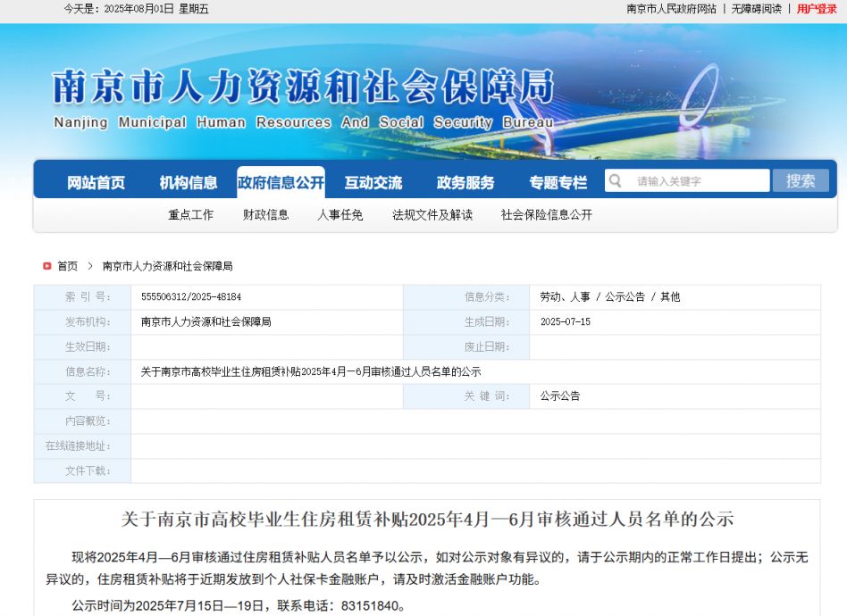Screen dimensions: 847x616
Task: Open 南京市人力资源和社会保障局 breadcrumb link
Action: coord(167,266)
